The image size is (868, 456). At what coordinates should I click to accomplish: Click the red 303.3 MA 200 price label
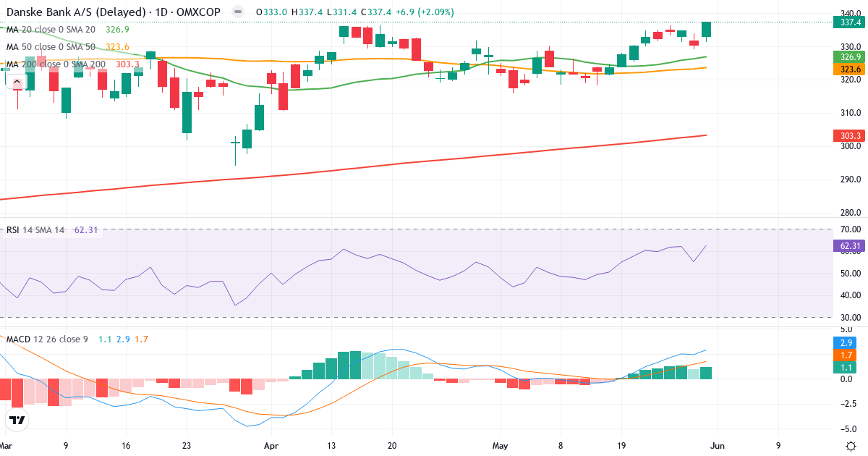849,135
